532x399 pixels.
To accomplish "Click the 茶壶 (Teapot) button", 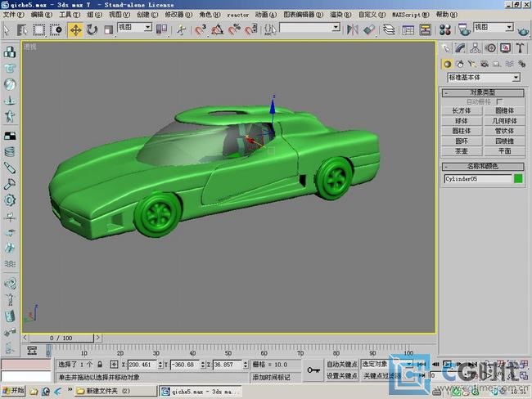I will tap(462, 151).
